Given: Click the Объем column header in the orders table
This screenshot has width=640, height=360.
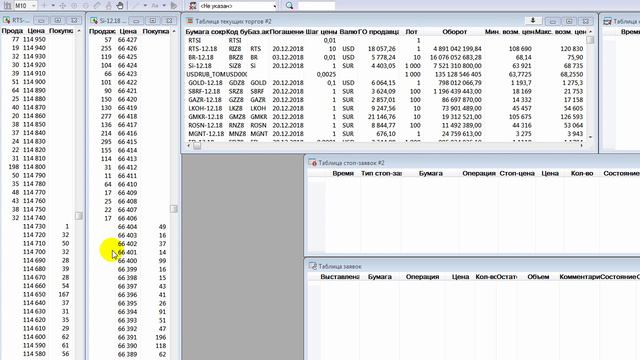Looking at the screenshot, I should 538,277.
